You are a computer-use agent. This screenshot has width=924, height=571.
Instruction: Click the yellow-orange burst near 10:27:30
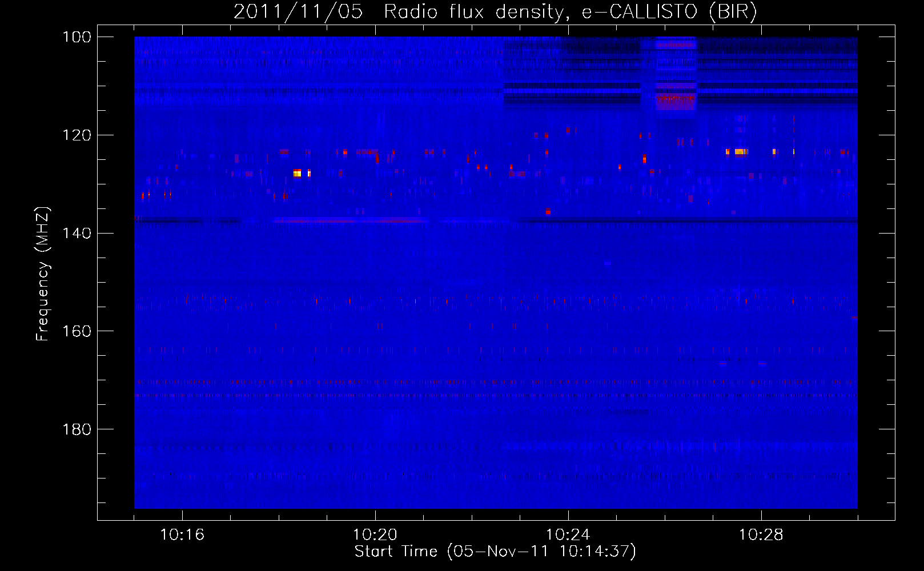click(x=741, y=152)
